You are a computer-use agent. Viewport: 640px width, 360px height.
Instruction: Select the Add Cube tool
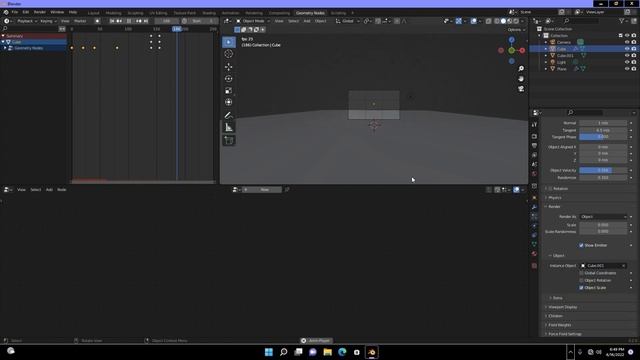229,140
